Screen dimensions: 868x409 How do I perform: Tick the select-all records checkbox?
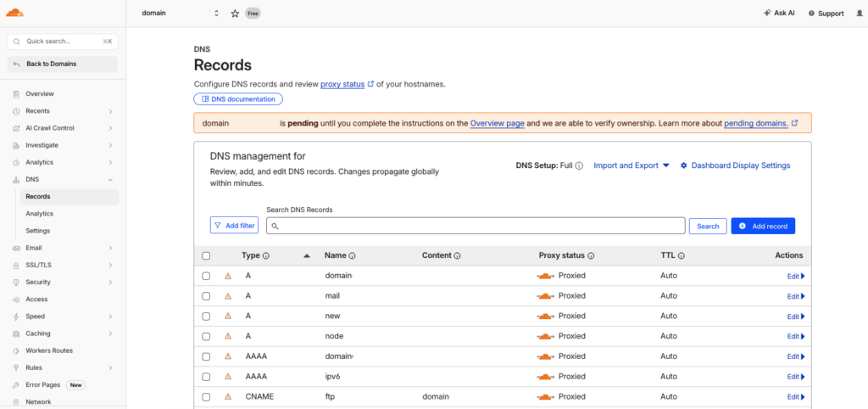coord(206,256)
